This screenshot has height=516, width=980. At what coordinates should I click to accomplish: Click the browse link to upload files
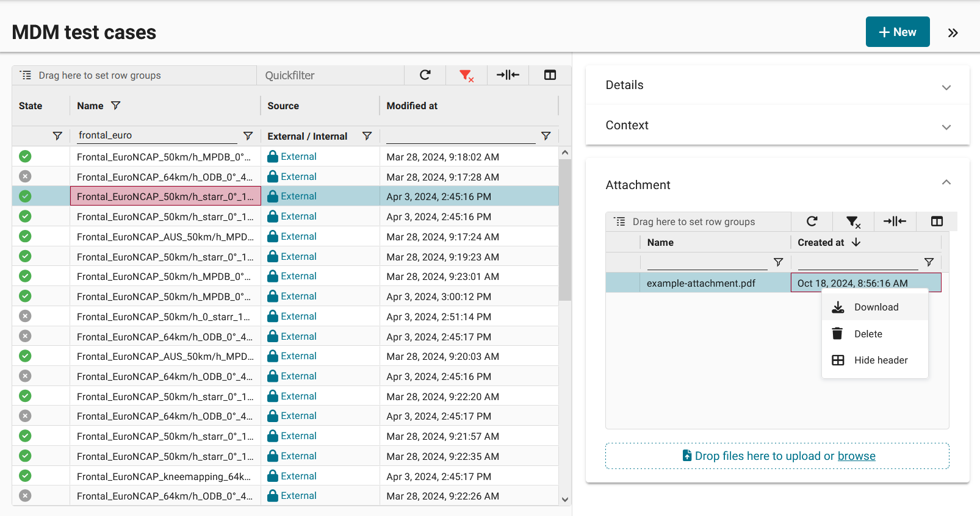856,456
